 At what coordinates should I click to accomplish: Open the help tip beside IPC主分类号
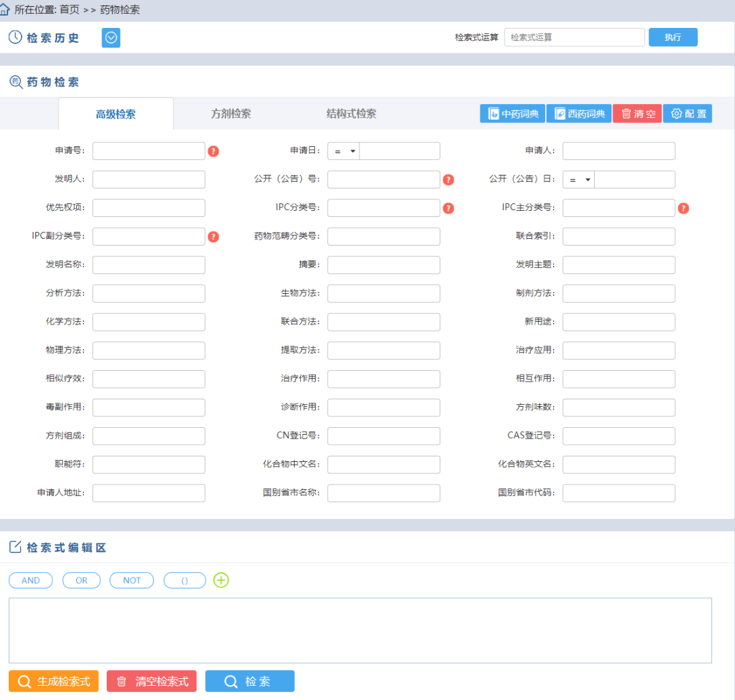click(683, 208)
